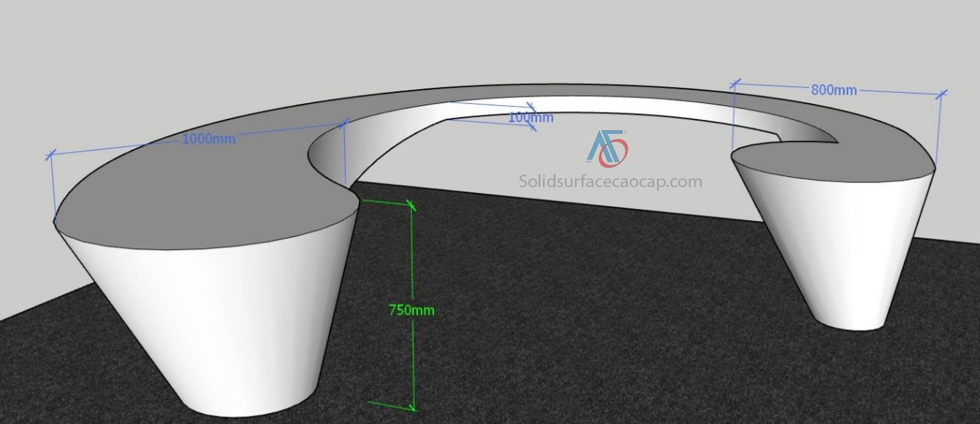The height and width of the screenshot is (424, 980).
Task: Click left endpoint tick of 1000mm dimension
Action: 51,155
